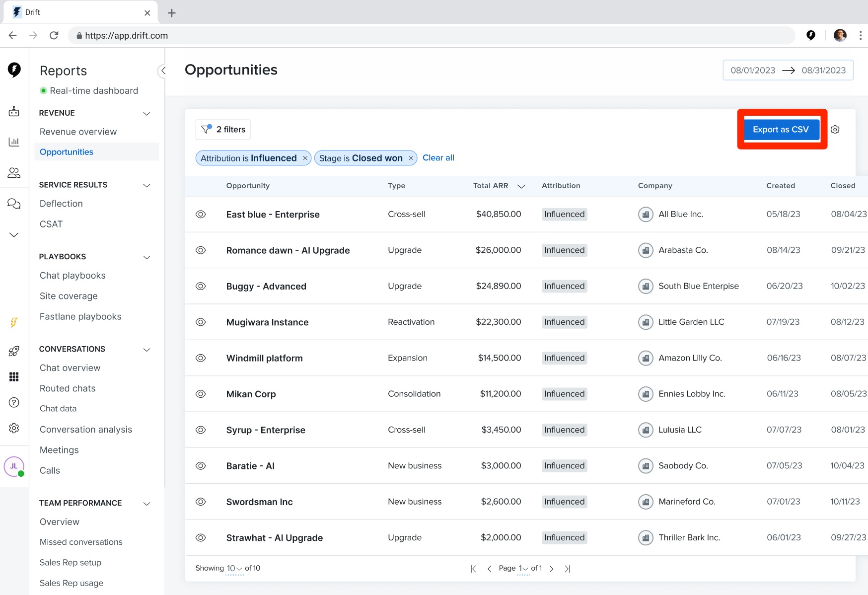Screen dimensions: 868x595
Task: Click the Clear all filters link
Action: [438, 157]
